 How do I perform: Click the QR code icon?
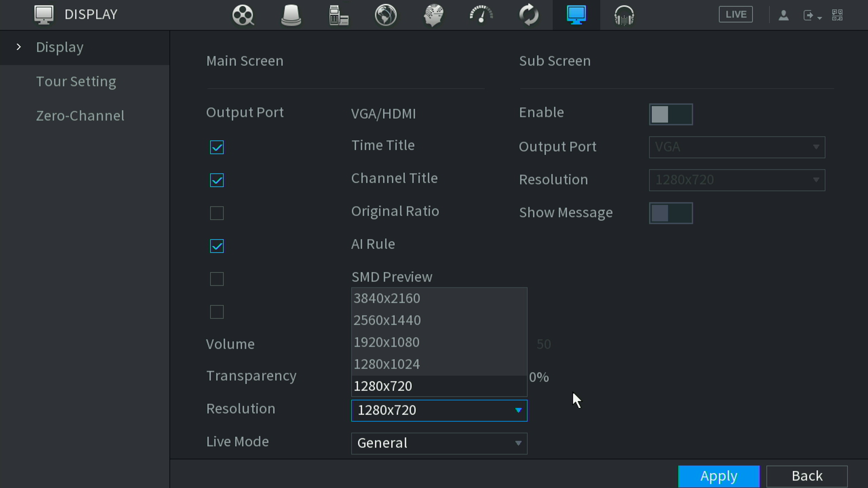tap(837, 15)
